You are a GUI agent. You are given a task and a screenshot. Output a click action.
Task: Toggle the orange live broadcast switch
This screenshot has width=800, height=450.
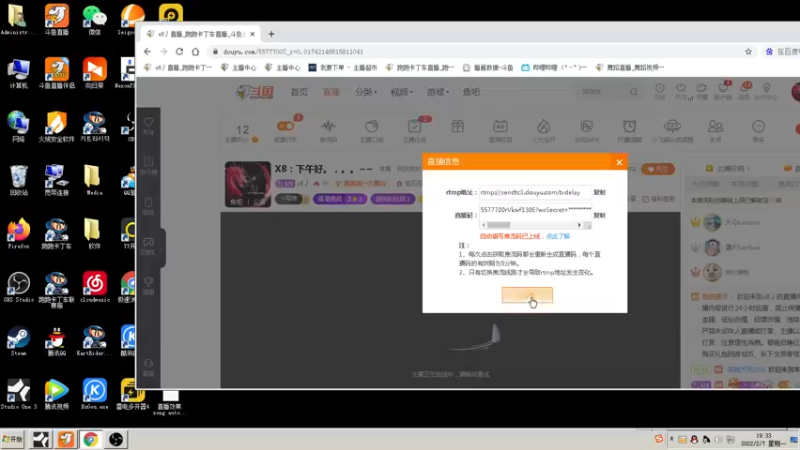coord(285,126)
